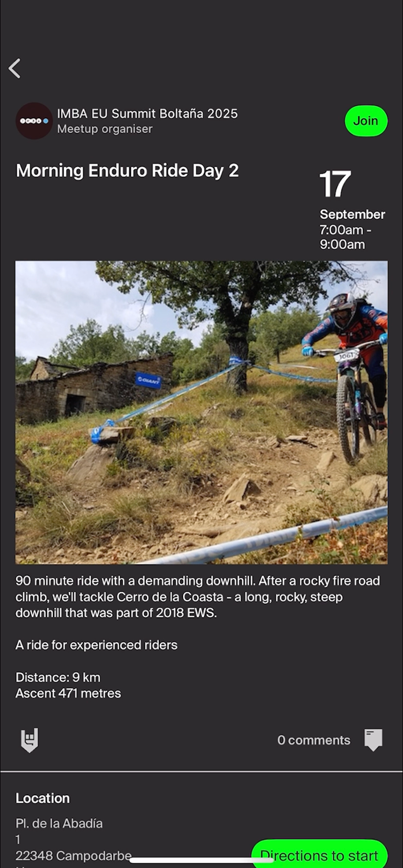403x868 pixels.
Task: Tap the ride description paragraph text
Action: (x=198, y=597)
